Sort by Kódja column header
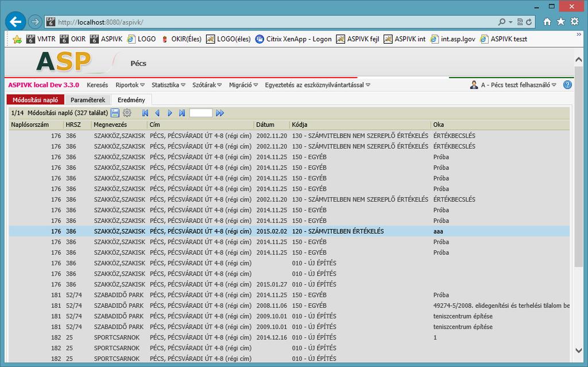This screenshot has width=588, height=367. pyautogui.click(x=360, y=125)
